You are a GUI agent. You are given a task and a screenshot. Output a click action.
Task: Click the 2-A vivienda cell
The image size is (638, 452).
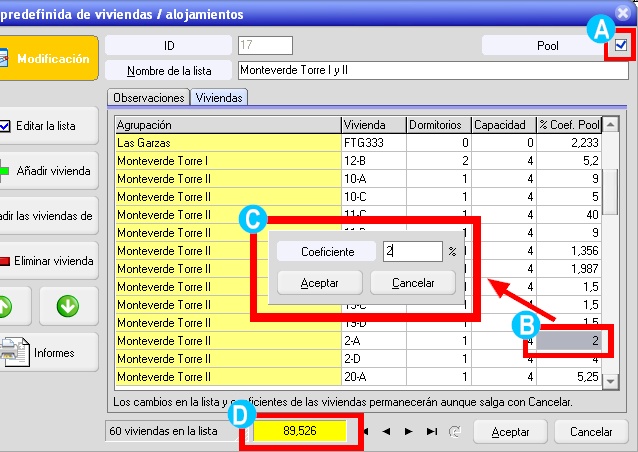pyautogui.click(x=374, y=341)
